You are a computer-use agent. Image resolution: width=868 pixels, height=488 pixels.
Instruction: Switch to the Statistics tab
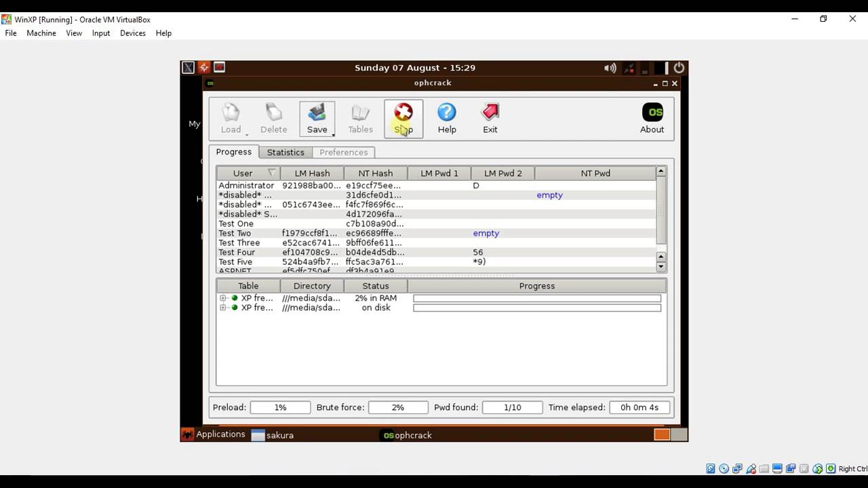[x=285, y=152]
